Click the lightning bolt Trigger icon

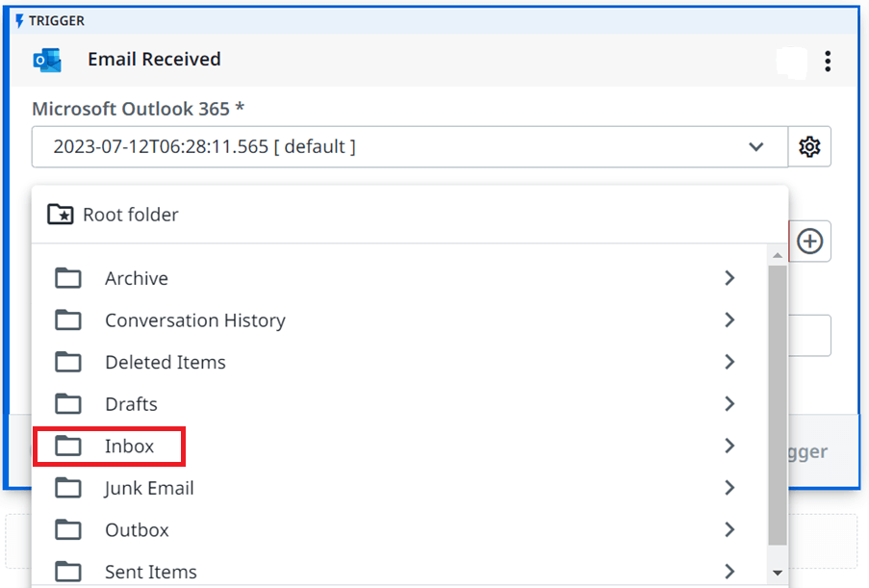(x=20, y=21)
